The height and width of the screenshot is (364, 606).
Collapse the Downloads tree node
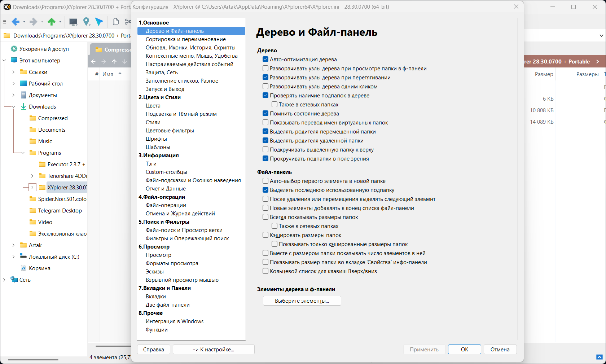14,107
